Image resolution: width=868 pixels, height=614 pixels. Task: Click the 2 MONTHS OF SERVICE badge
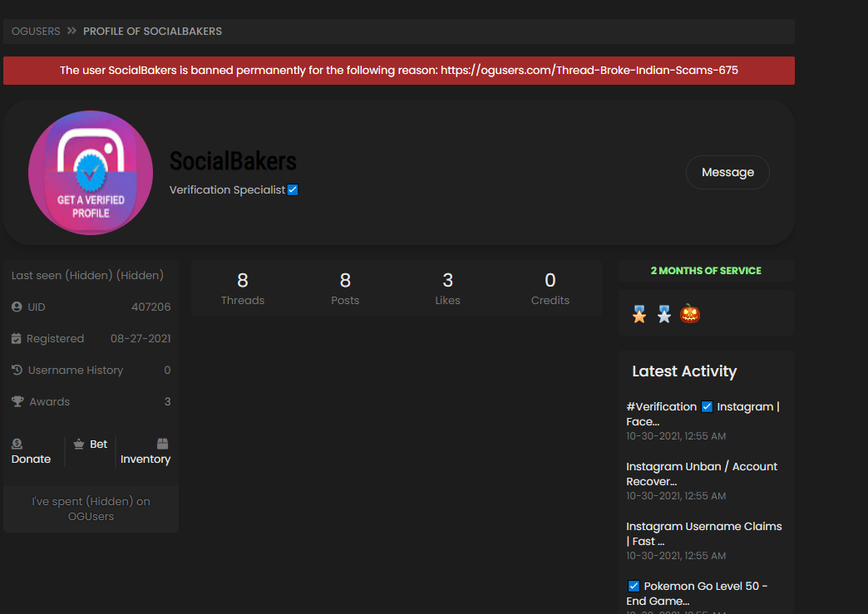pyautogui.click(x=706, y=271)
